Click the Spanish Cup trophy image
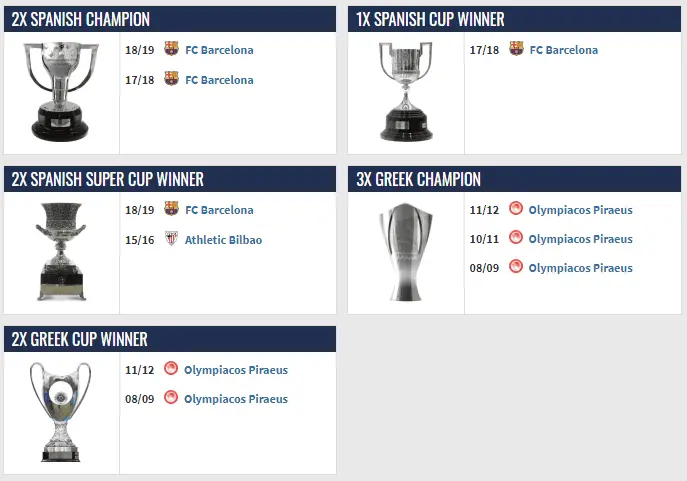The height and width of the screenshot is (481, 687). [406, 92]
